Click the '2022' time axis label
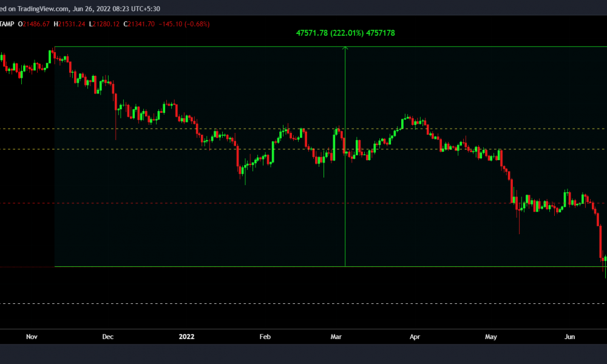 [186, 337]
